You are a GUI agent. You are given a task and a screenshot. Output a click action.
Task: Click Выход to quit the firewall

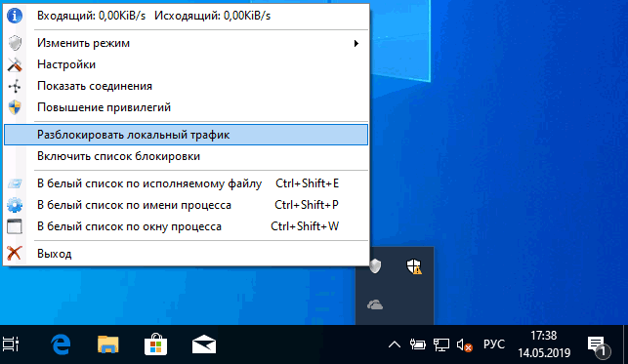tap(186, 253)
